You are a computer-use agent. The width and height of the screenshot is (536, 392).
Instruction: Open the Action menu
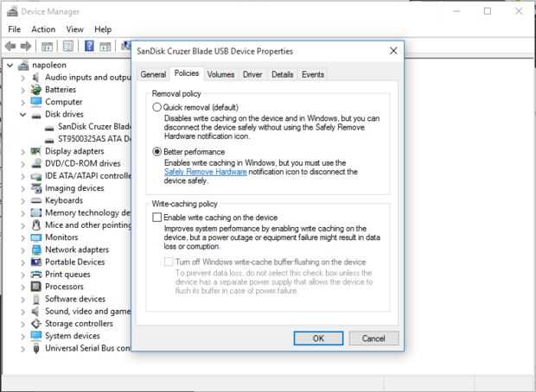coord(43,29)
